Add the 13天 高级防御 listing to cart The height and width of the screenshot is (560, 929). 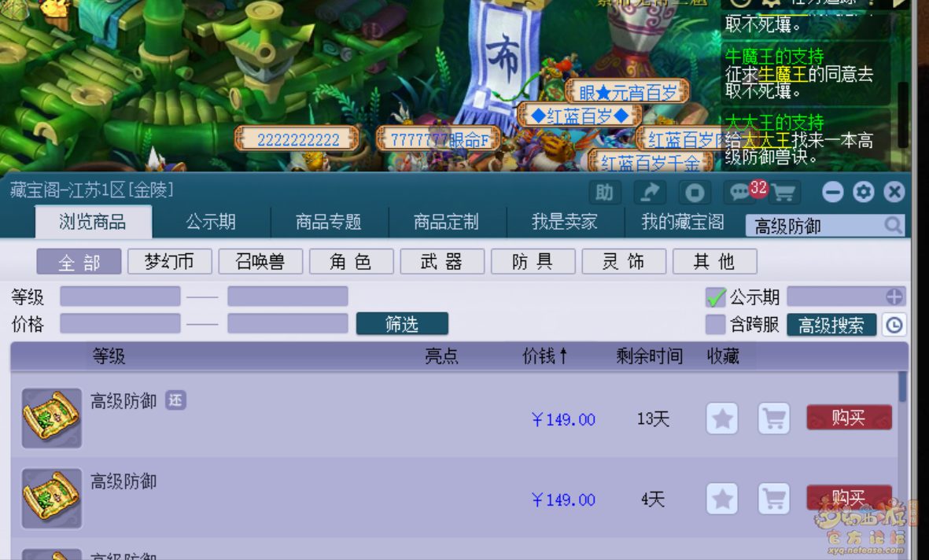pos(774,418)
